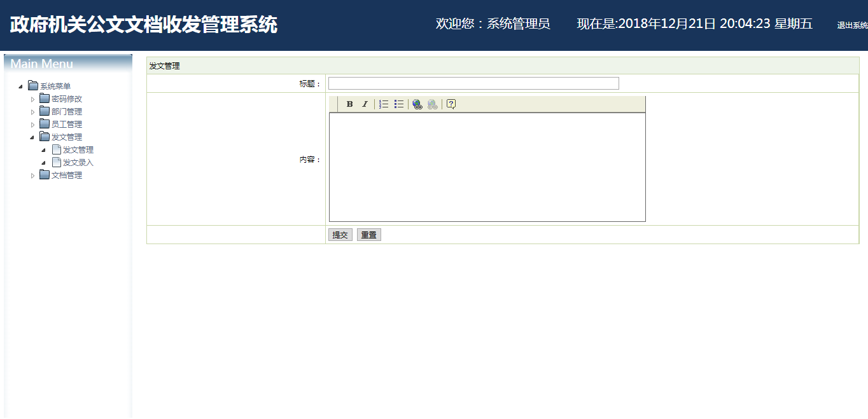Viewport: 868px width, 419px height.
Task: Open the editor help question-mark icon
Action: [x=451, y=104]
